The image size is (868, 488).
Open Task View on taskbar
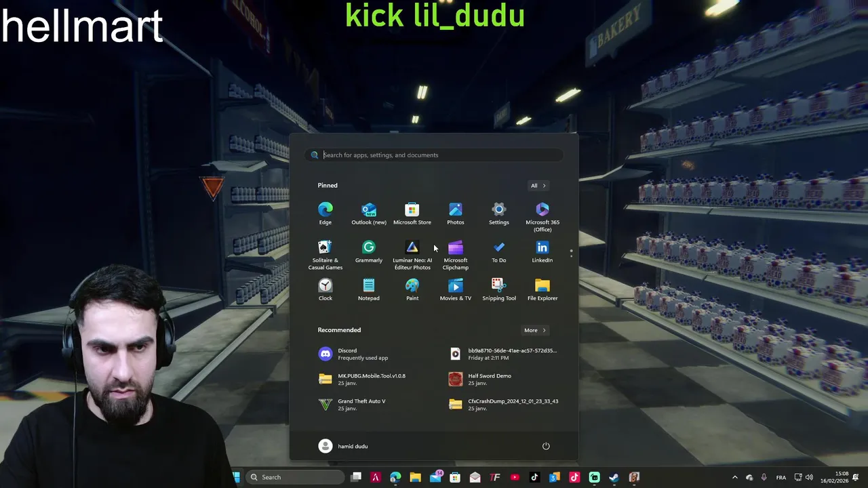pyautogui.click(x=356, y=477)
